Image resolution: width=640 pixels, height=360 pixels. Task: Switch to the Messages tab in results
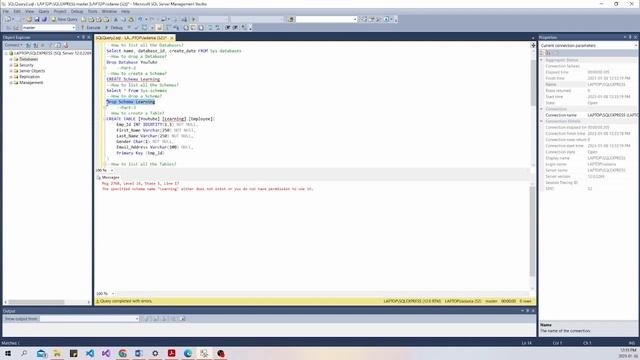(x=108, y=178)
